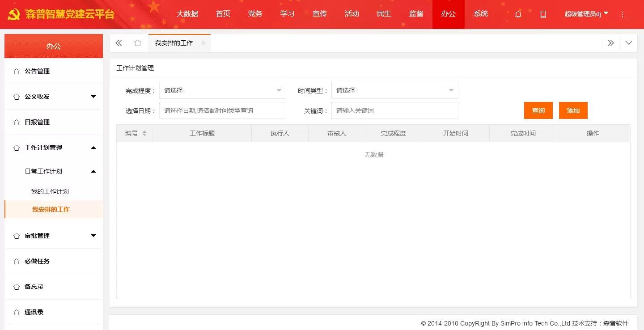Screen dimensions: 644x330
Task: Click the 操作 column header
Action: point(593,133)
